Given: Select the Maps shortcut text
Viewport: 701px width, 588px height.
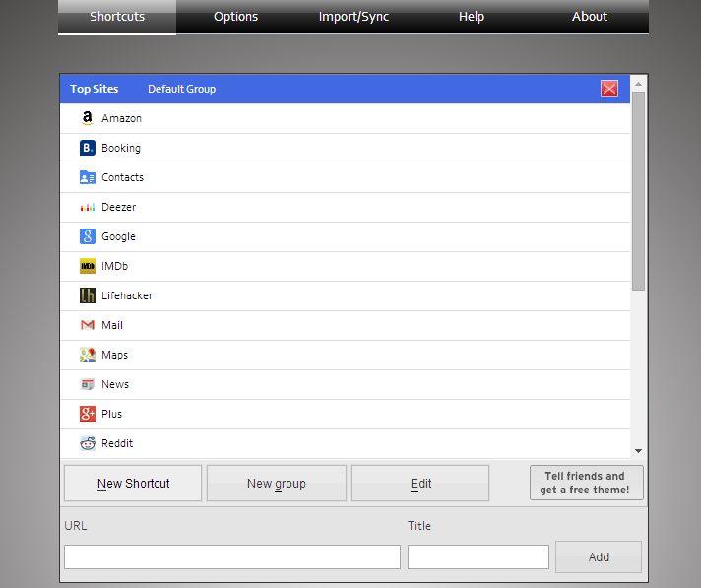Looking at the screenshot, I should [x=114, y=355].
